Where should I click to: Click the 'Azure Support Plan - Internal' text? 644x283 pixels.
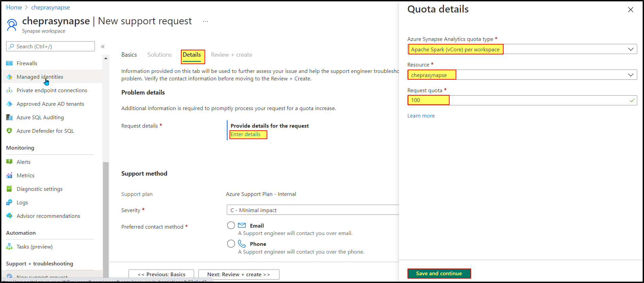tap(261, 194)
